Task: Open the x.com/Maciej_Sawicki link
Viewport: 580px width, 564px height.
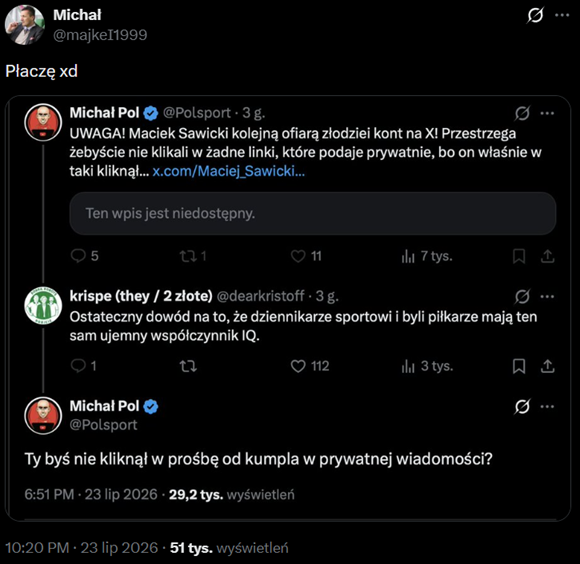Action: point(229,171)
